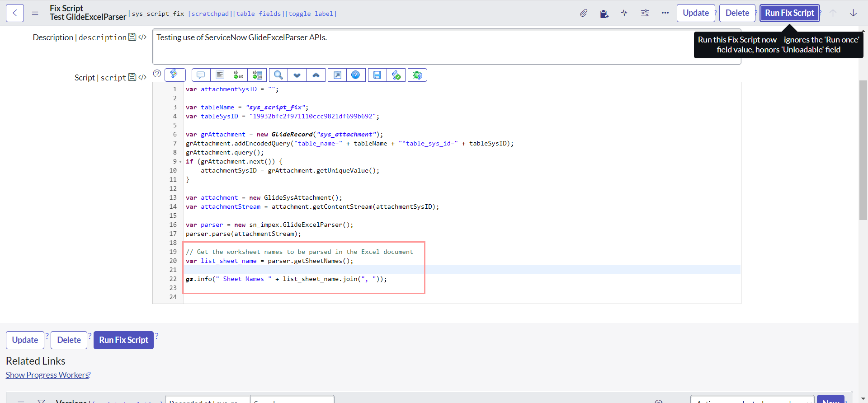Click the Update button in header
This screenshot has width=868, height=403.
tap(696, 13)
